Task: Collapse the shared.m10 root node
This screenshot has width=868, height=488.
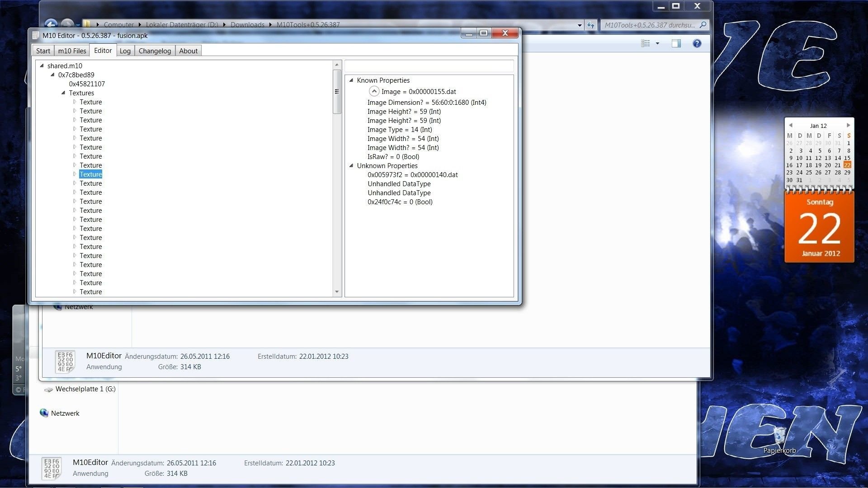Action: coord(42,66)
